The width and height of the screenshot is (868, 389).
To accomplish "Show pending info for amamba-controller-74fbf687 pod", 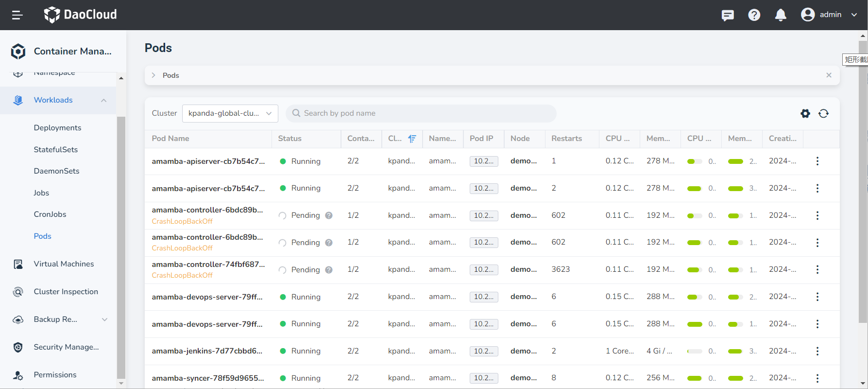I will point(329,270).
